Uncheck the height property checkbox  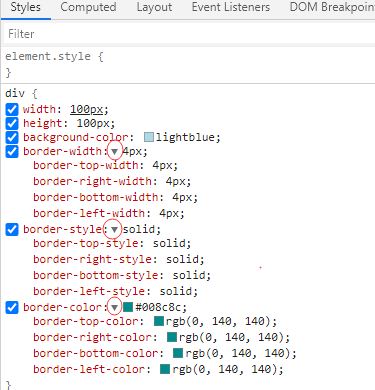tap(12, 123)
